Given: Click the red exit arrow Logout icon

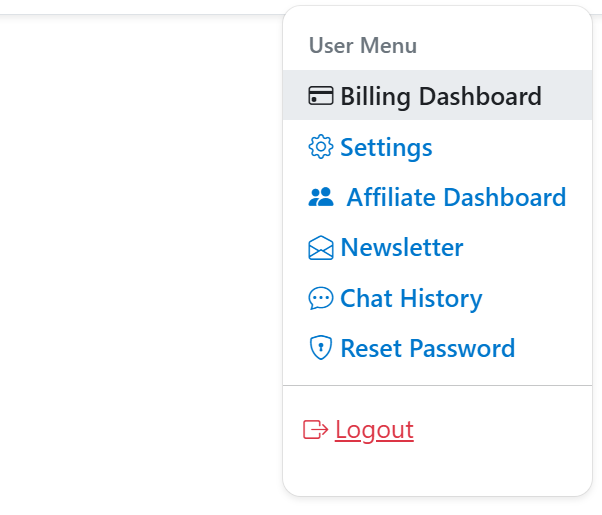Looking at the screenshot, I should click(316, 429).
